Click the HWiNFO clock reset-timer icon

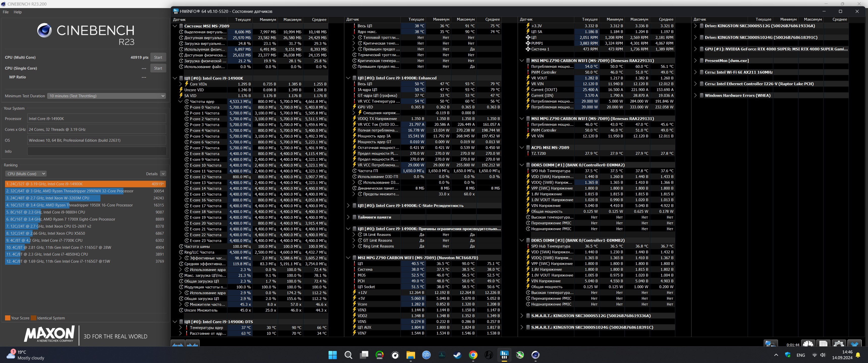(808, 344)
